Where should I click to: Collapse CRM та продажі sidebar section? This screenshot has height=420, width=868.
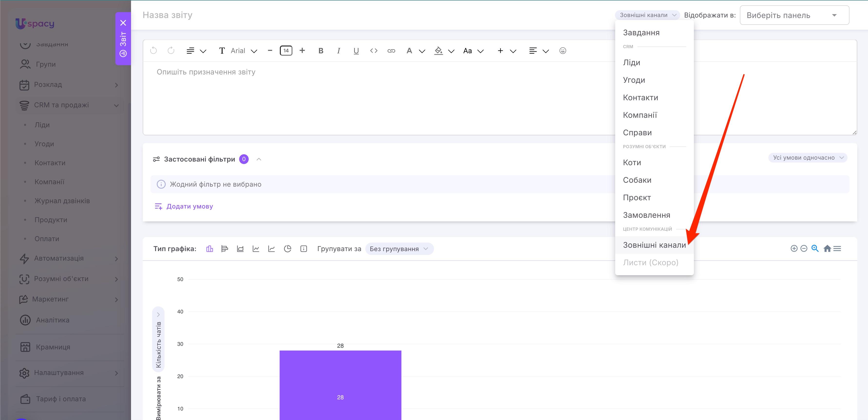(116, 105)
